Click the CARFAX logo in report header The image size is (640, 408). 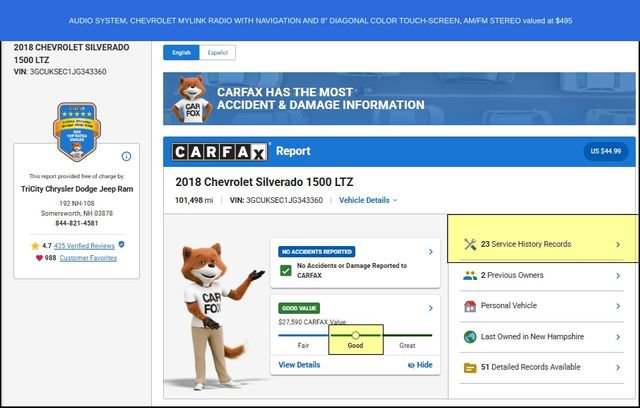219,152
